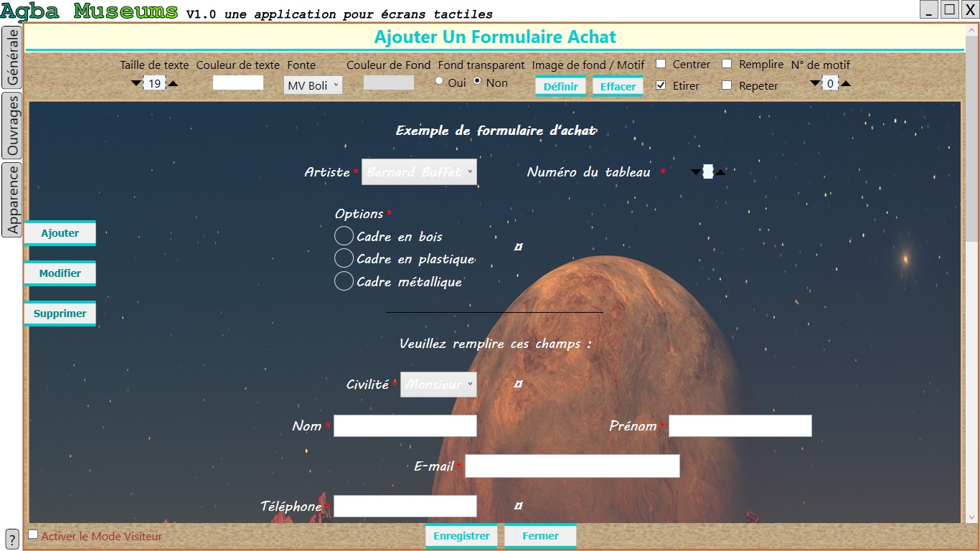Click the Modifier button
This screenshot has height=551, width=980.
pos(60,273)
